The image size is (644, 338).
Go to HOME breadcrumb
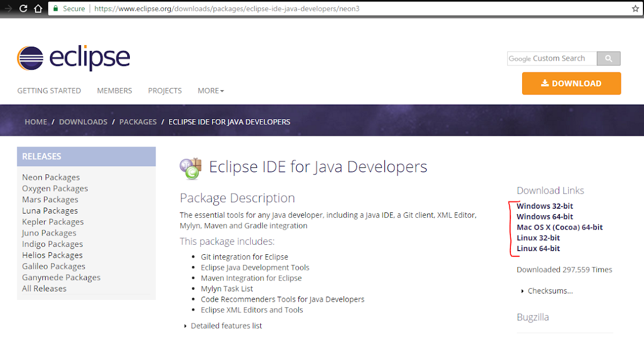point(36,122)
